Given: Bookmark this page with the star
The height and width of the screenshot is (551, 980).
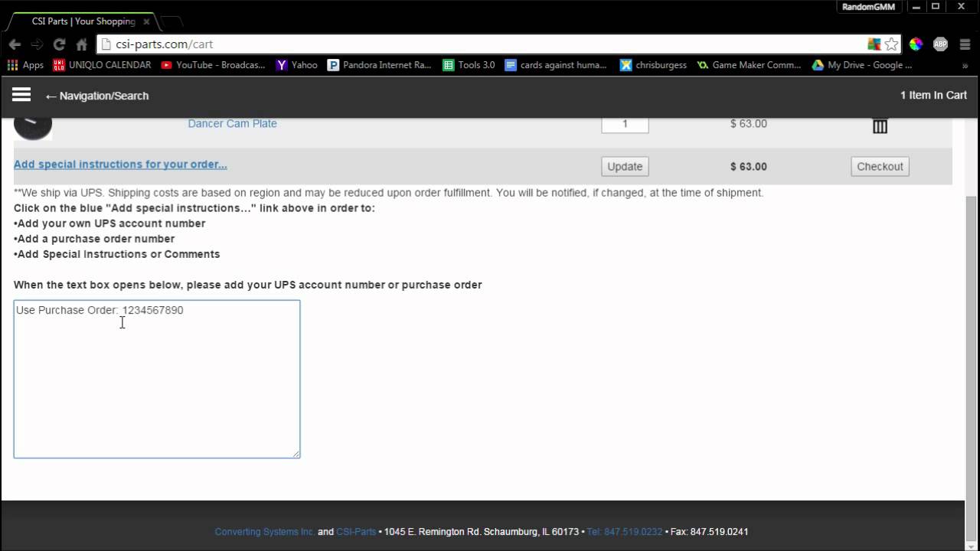Looking at the screenshot, I should [892, 44].
